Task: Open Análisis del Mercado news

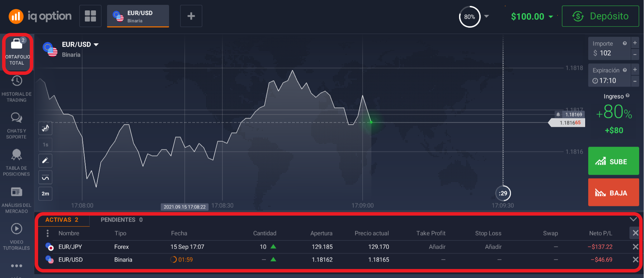Action: pyautogui.click(x=16, y=200)
